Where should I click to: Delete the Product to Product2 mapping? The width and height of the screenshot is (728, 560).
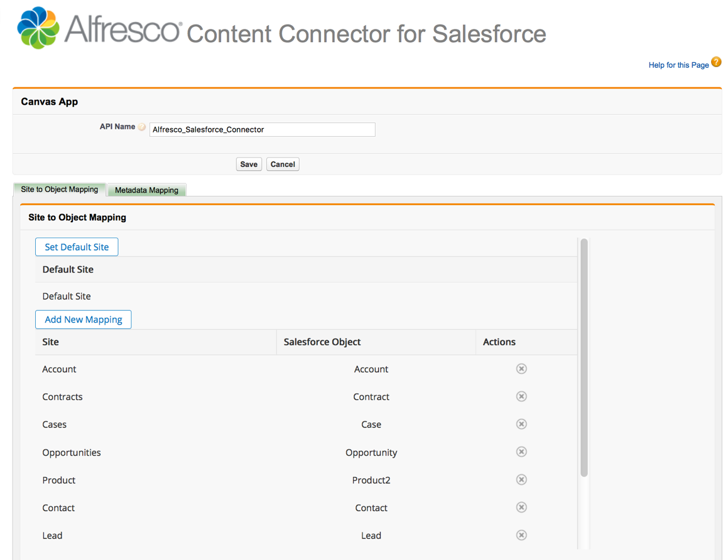pos(521,480)
